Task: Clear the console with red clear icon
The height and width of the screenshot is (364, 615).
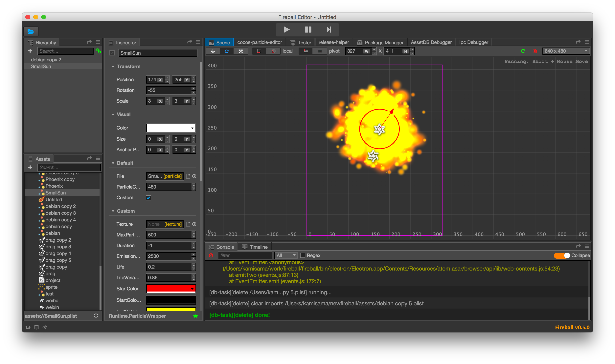Action: point(211,256)
